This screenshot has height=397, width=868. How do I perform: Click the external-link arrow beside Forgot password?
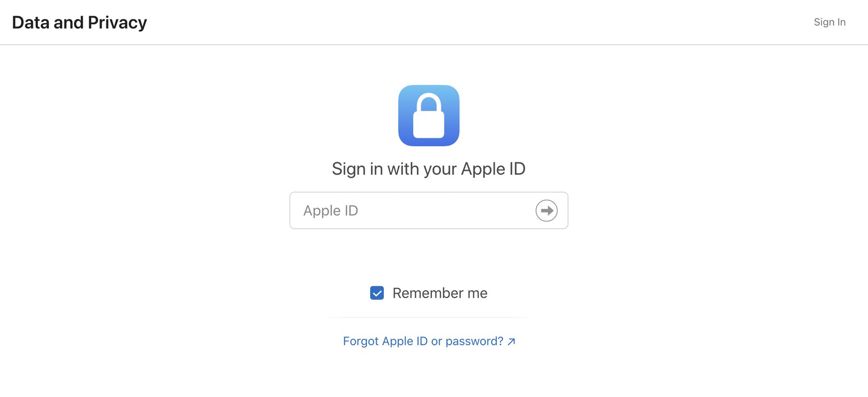511,342
